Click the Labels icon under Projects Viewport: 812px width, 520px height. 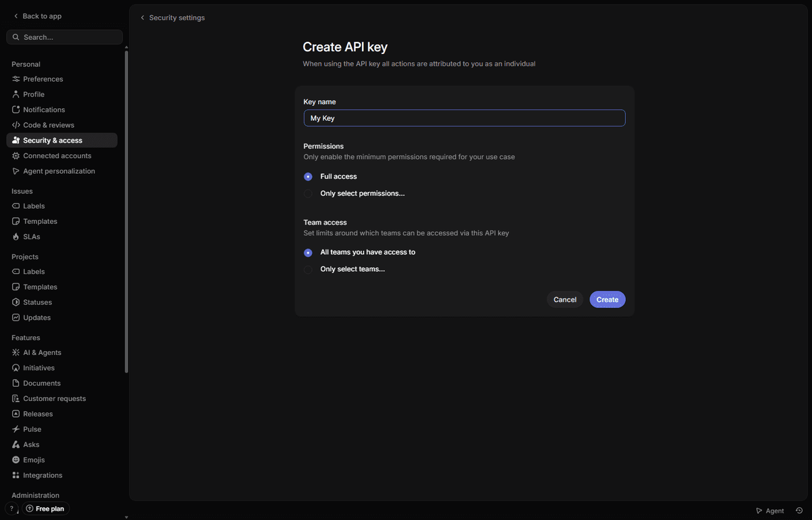(x=16, y=272)
